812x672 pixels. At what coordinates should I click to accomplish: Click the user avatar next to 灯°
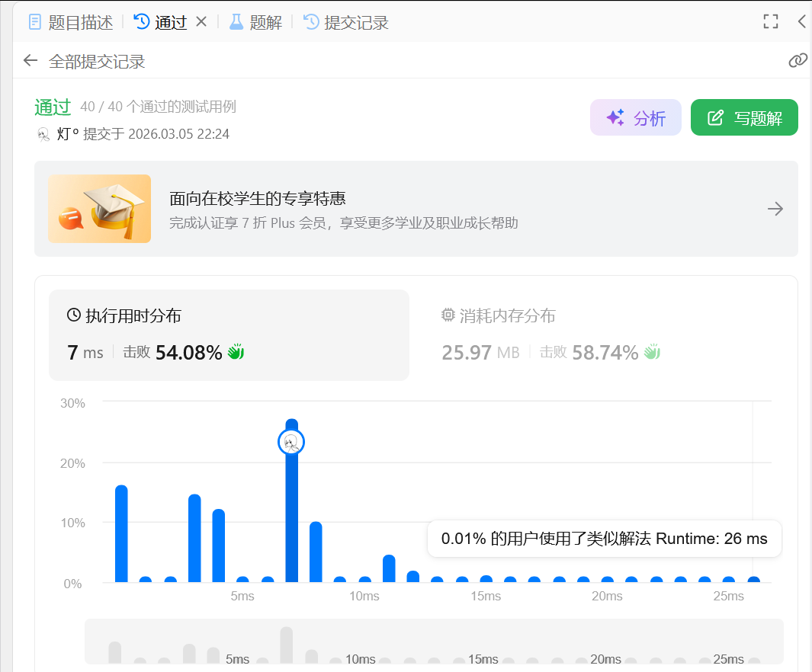point(43,134)
